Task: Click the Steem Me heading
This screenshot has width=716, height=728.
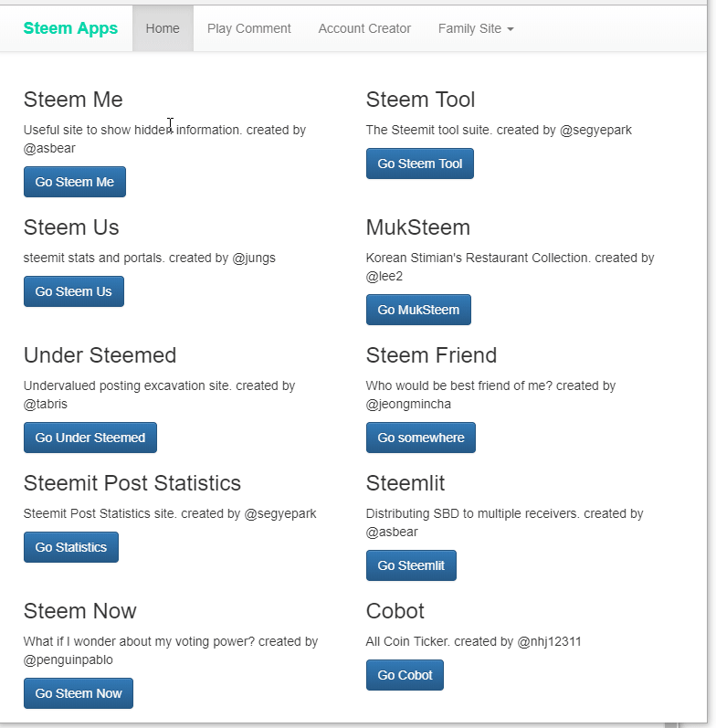Action: click(73, 100)
